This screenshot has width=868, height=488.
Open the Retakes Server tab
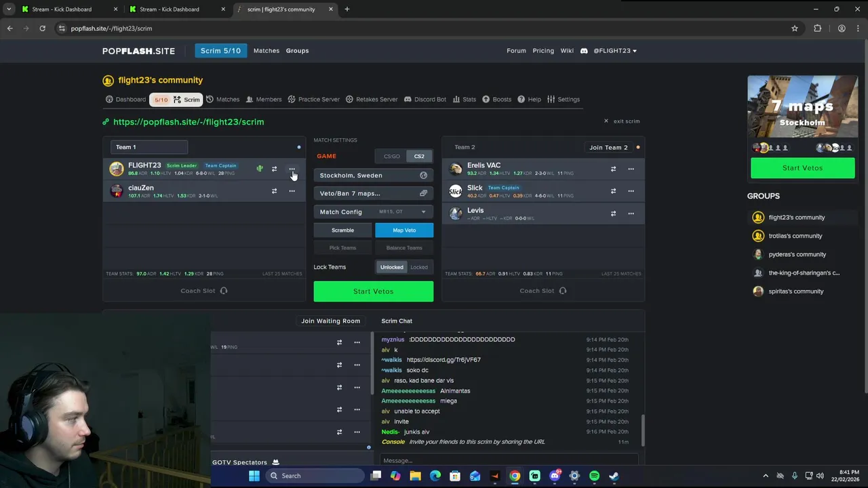click(372, 100)
